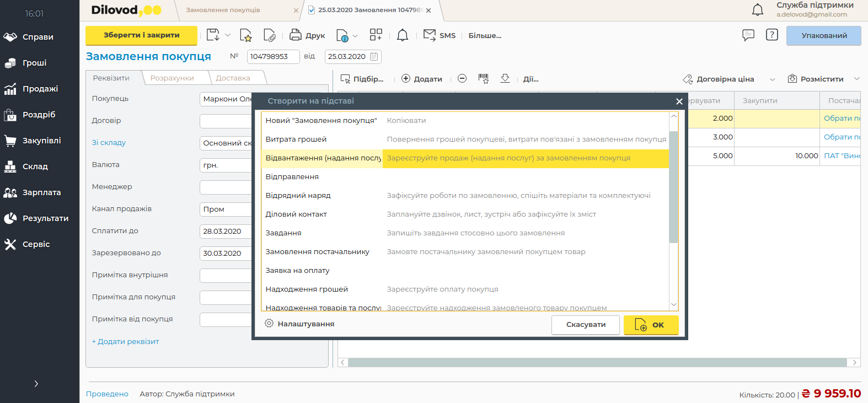Open the printer Друк icon
This screenshot has height=403, width=868.
[x=296, y=35]
